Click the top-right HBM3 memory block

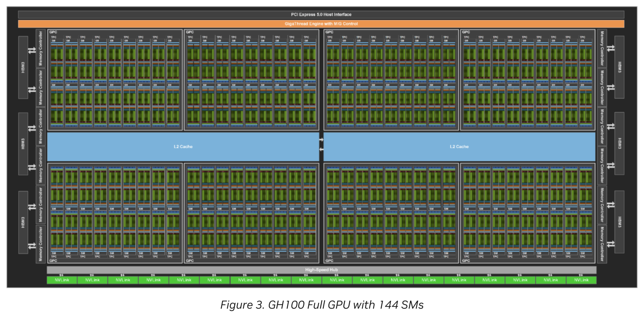[x=619, y=67]
